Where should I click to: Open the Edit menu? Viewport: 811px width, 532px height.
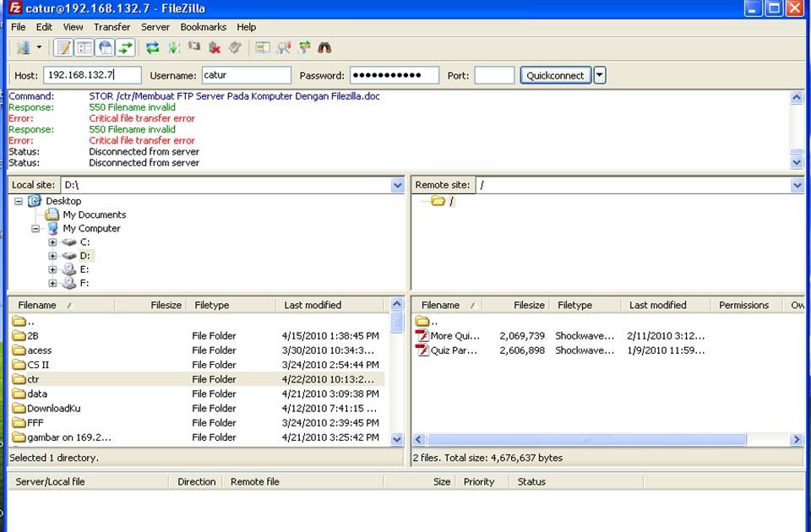[44, 27]
